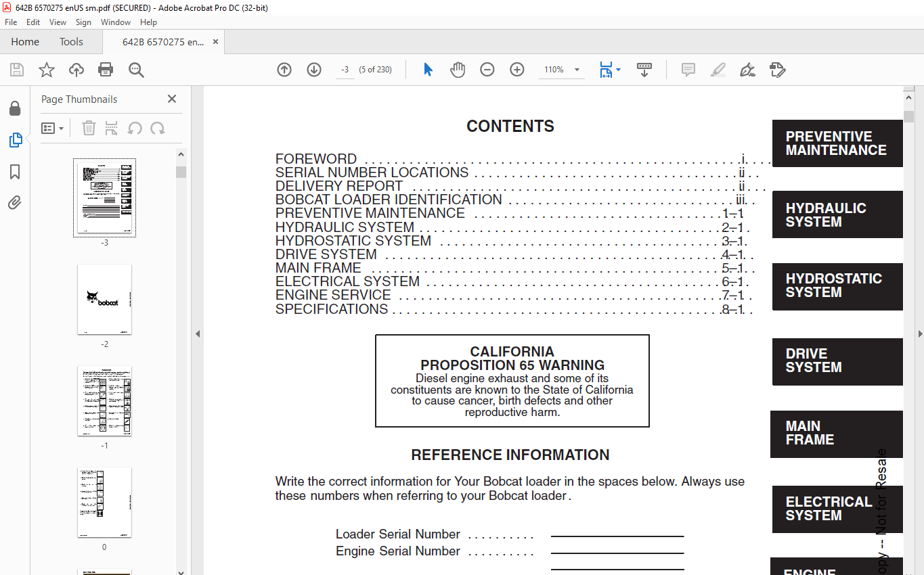Viewport: 924px width, 575px height.
Task: Print the document using printer icon
Action: [x=106, y=70]
